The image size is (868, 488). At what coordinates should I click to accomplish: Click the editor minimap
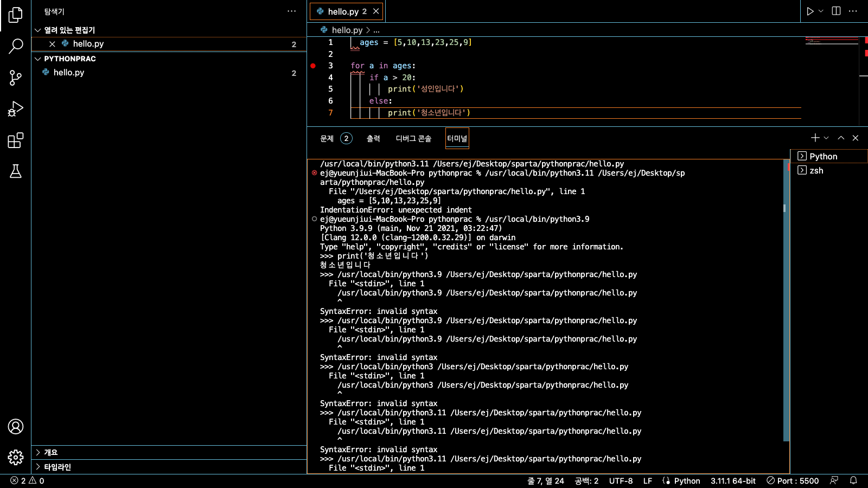tap(832, 41)
